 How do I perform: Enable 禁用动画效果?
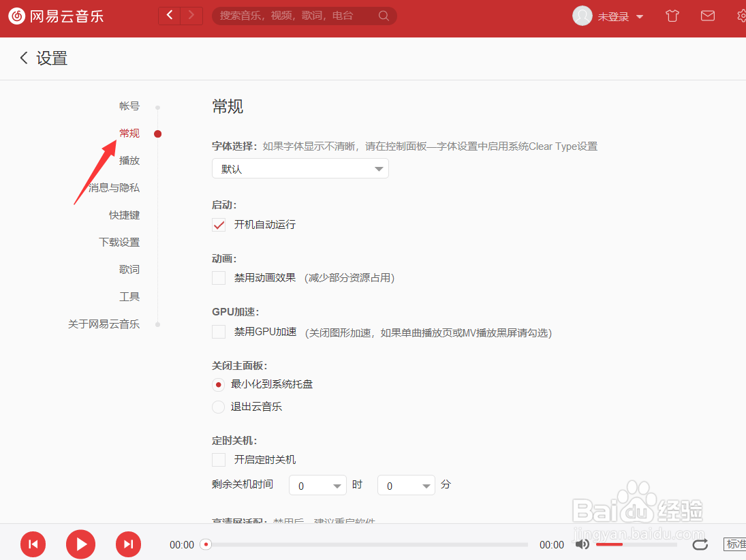pos(218,278)
